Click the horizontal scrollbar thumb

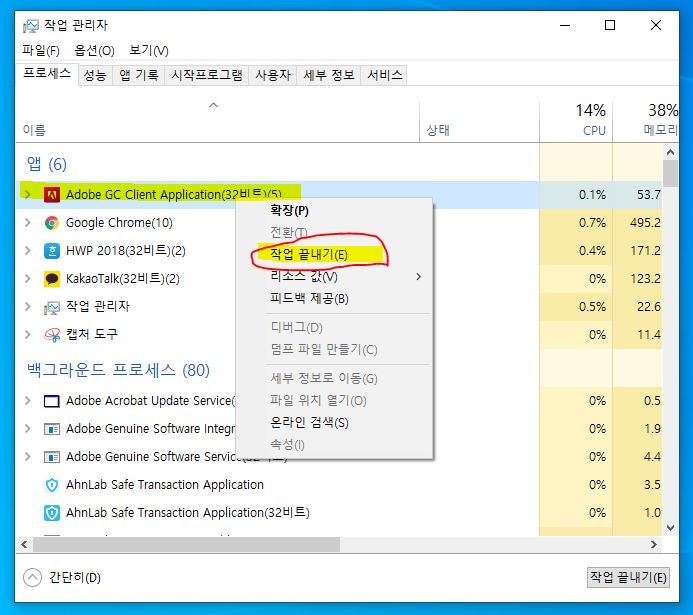pos(186,545)
